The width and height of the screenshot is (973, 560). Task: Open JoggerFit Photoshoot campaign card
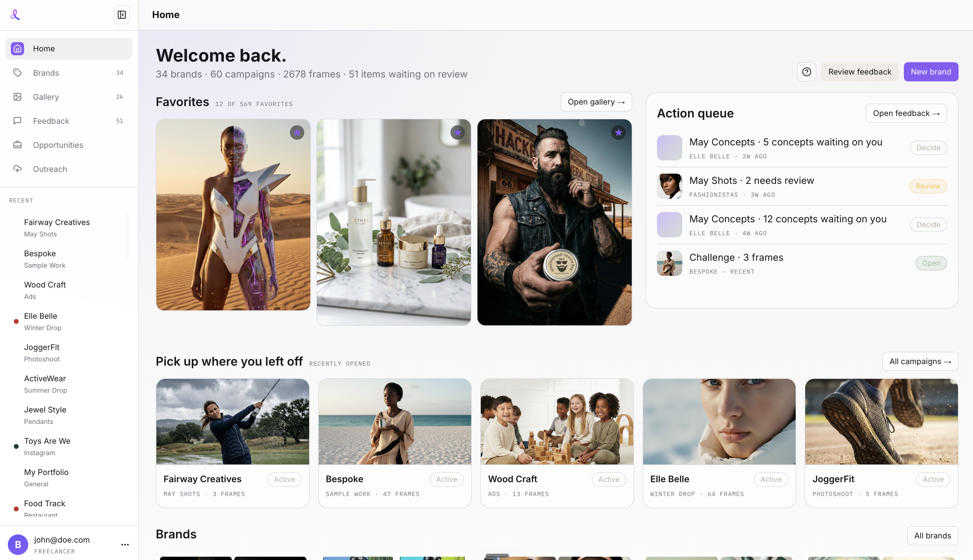(x=881, y=443)
